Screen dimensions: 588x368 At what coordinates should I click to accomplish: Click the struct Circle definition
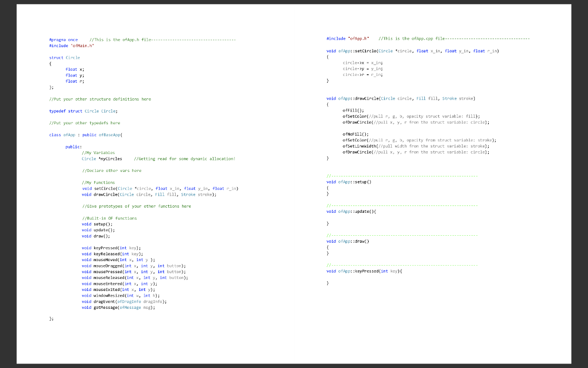(64, 57)
